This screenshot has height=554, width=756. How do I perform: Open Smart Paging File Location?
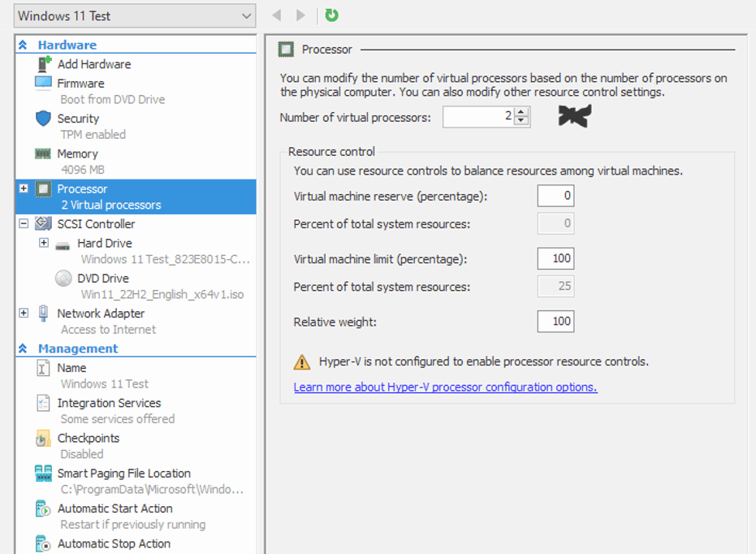point(123,474)
